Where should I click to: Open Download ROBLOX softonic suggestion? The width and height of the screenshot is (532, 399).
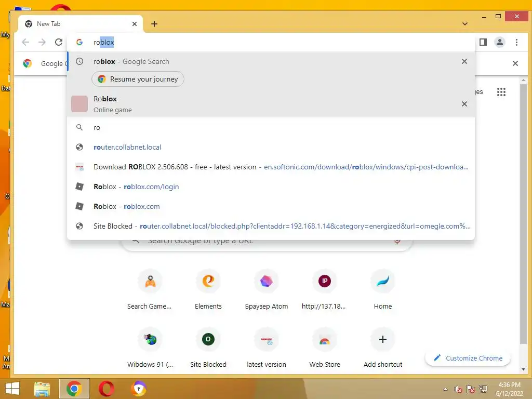click(271, 167)
